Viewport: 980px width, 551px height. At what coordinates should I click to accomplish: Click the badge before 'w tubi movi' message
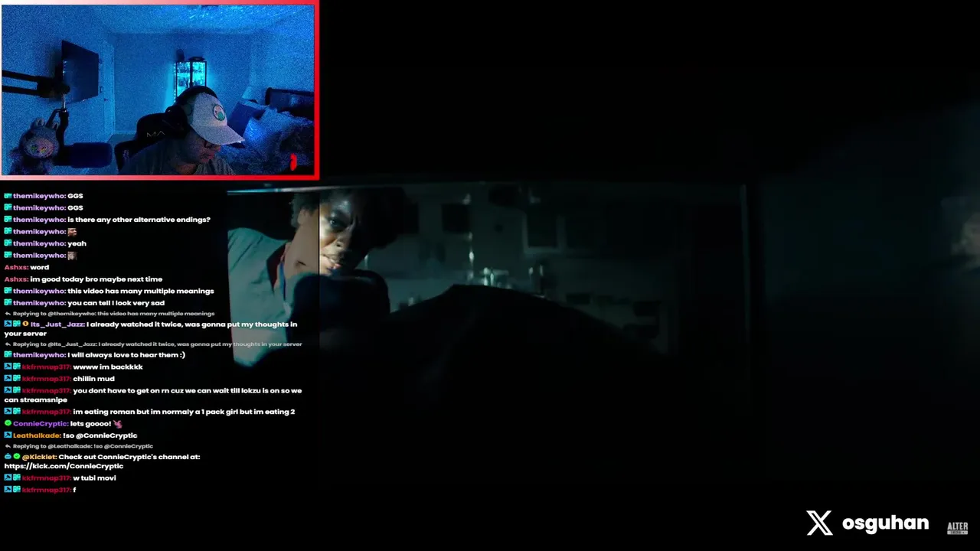pyautogui.click(x=8, y=478)
